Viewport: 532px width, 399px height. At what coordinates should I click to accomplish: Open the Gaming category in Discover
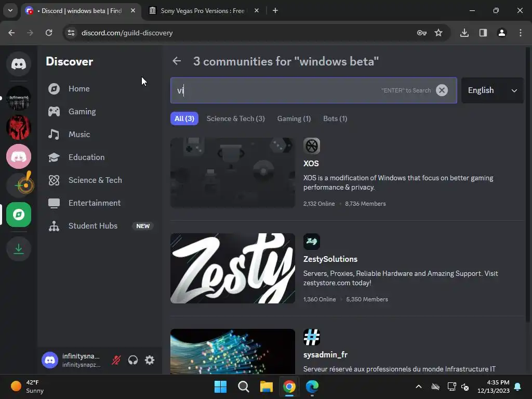101,112
